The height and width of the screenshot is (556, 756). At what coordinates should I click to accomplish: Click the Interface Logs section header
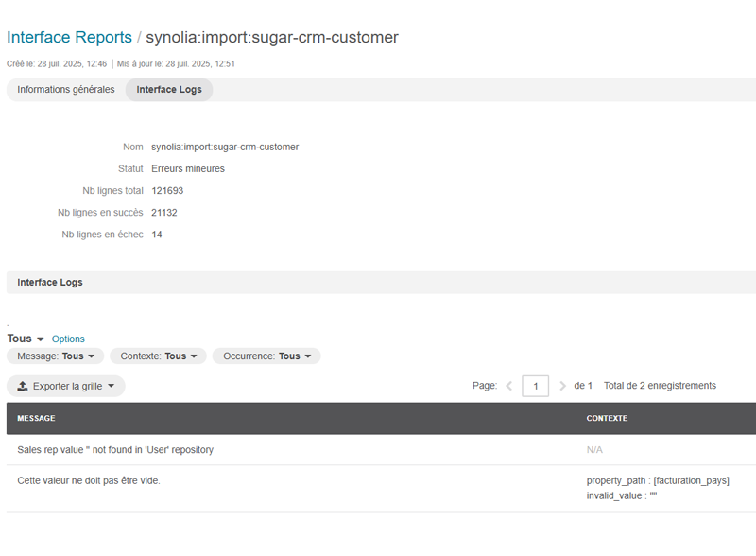[x=50, y=283]
